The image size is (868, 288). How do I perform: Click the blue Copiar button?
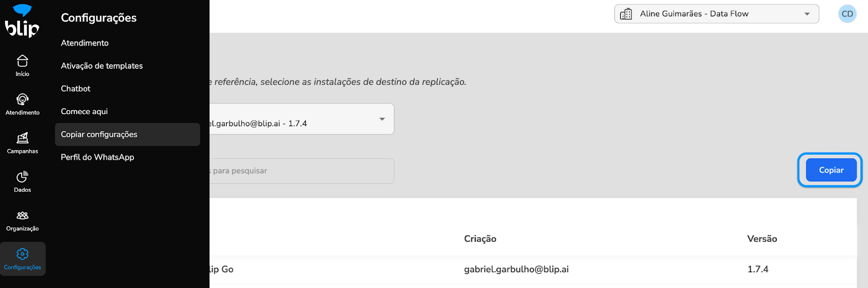point(831,170)
